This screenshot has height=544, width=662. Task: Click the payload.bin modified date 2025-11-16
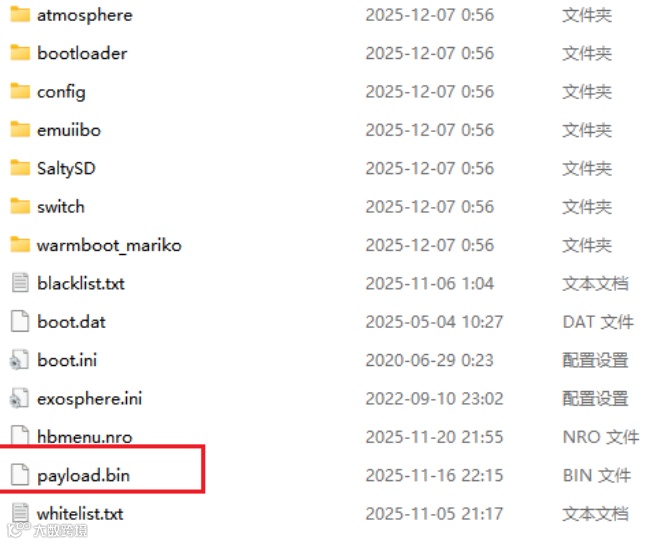click(434, 475)
